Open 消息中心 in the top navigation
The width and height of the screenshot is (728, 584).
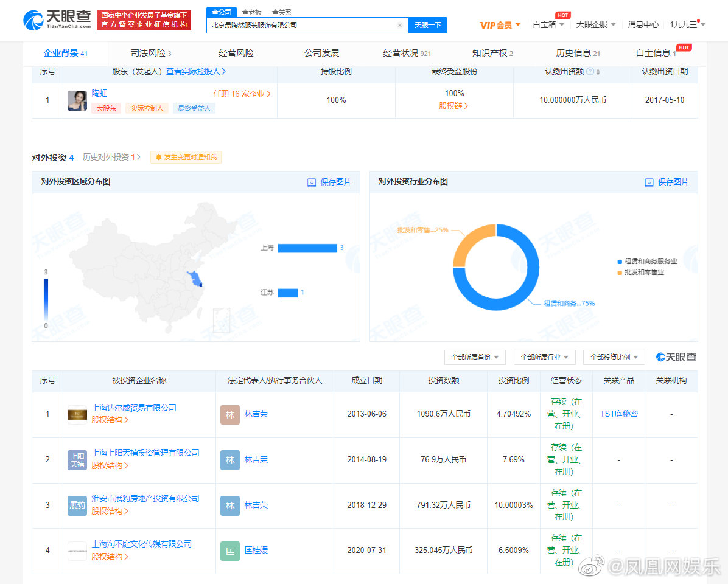pyautogui.click(x=644, y=25)
